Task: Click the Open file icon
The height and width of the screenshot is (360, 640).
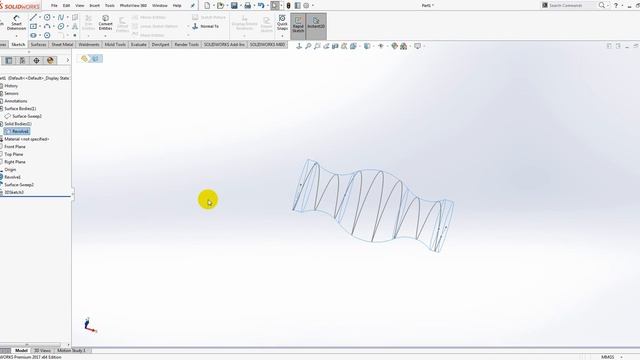Action: tap(220, 5)
